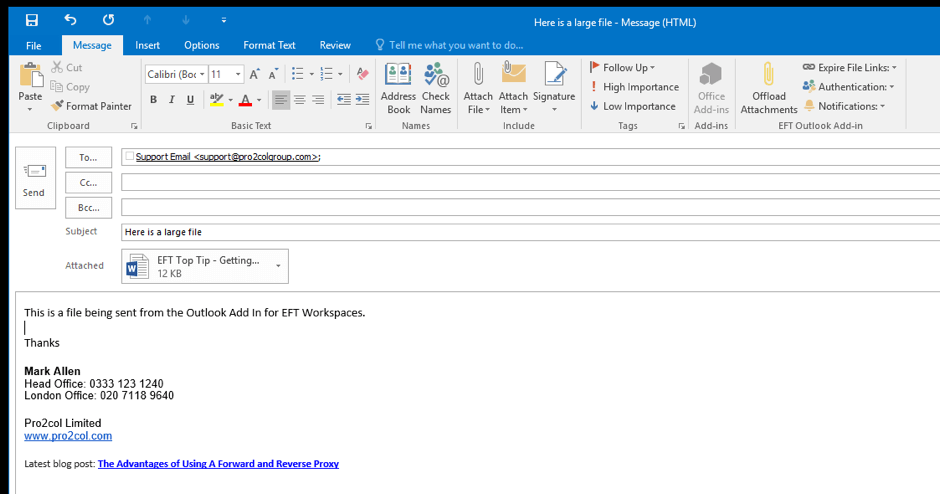The height and width of the screenshot is (494, 940).
Task: Open the attached EFT Top Tip file dropdown arrow
Action: [x=278, y=266]
